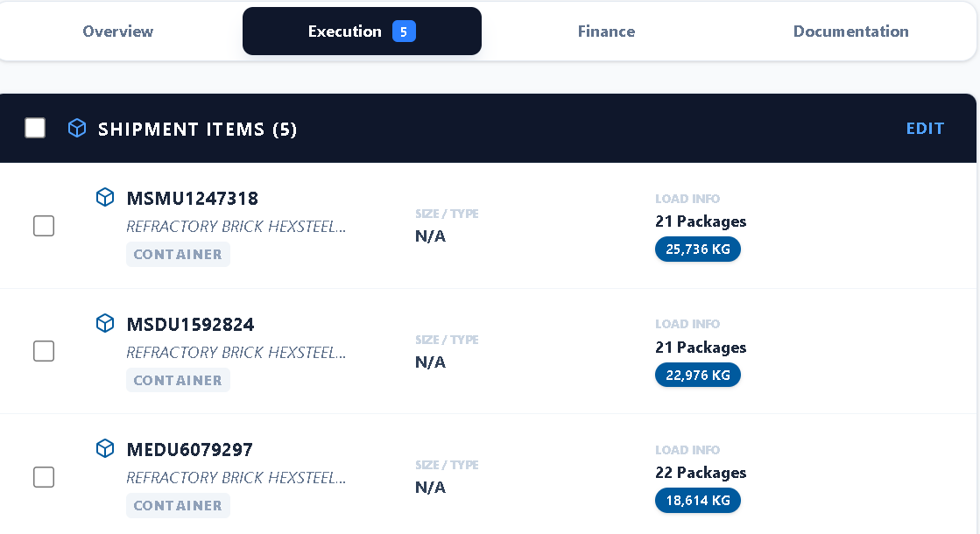The height and width of the screenshot is (534, 980).
Task: Toggle the select-all shipment items checkbox
Action: pos(35,129)
